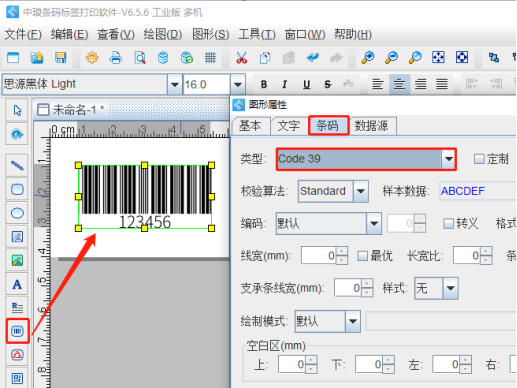The image size is (517, 388).
Task: Open the font name dropdown arrow
Action: [x=175, y=84]
